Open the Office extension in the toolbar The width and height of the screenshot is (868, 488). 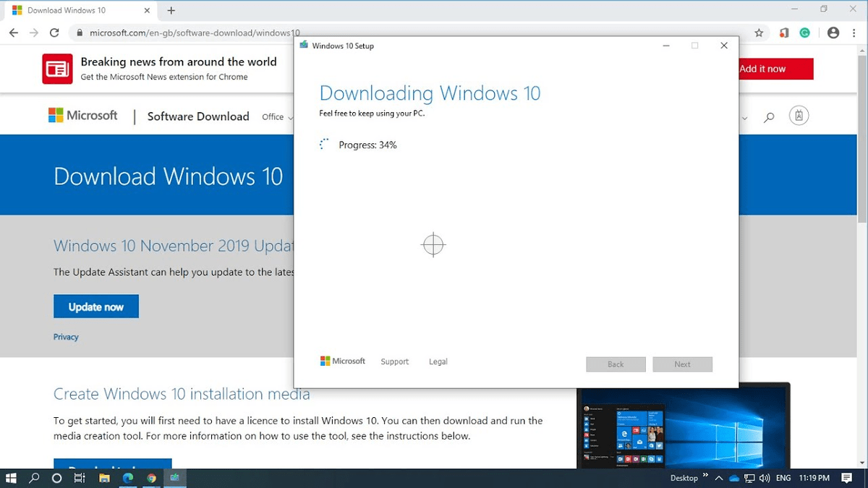pos(783,33)
